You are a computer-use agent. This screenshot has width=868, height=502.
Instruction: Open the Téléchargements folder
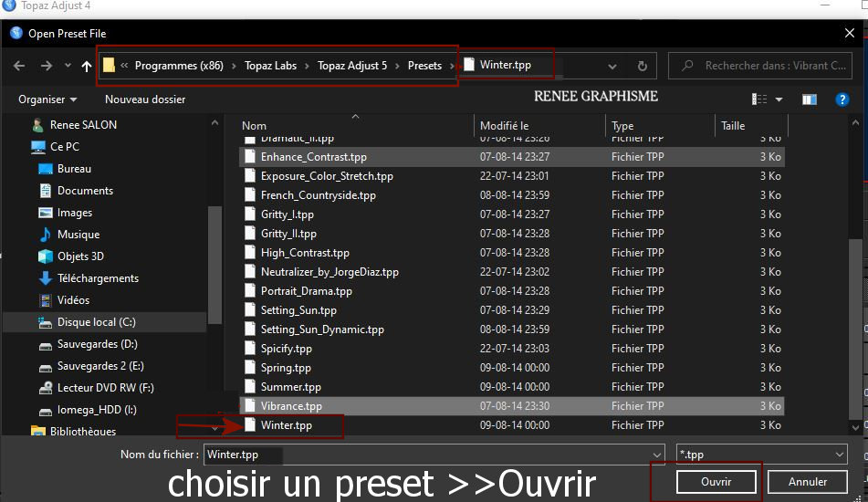98,278
